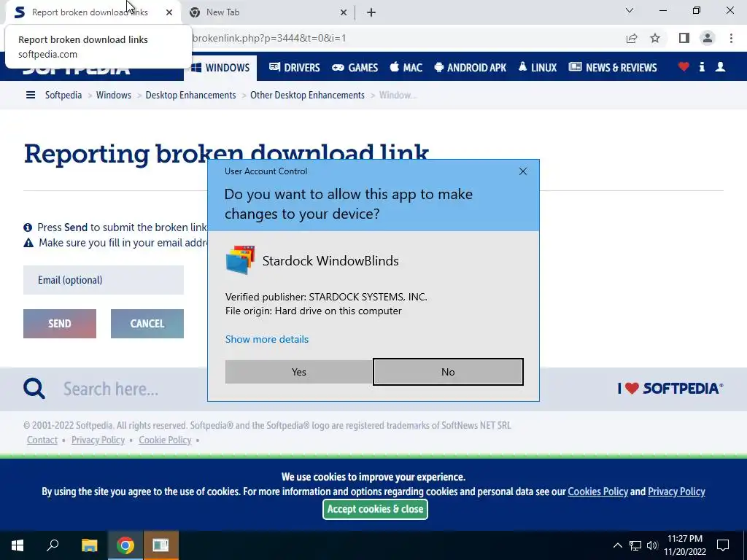The width and height of the screenshot is (747, 560).
Task: Click the Cancel button on the form
Action: [147, 324]
